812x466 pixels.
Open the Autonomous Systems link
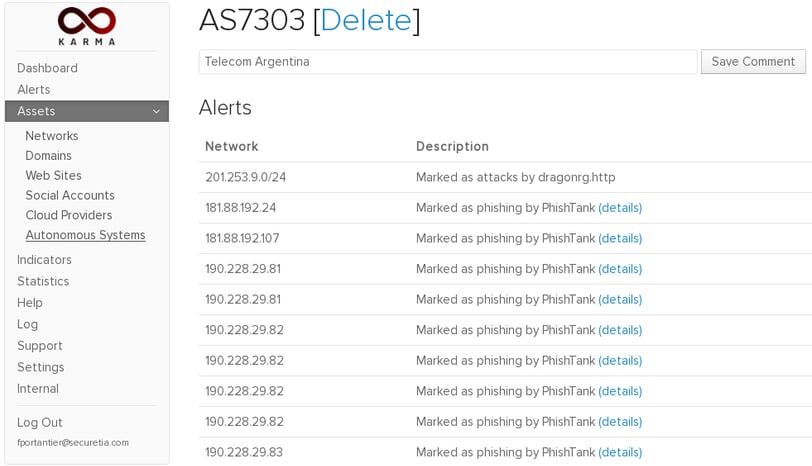85,235
